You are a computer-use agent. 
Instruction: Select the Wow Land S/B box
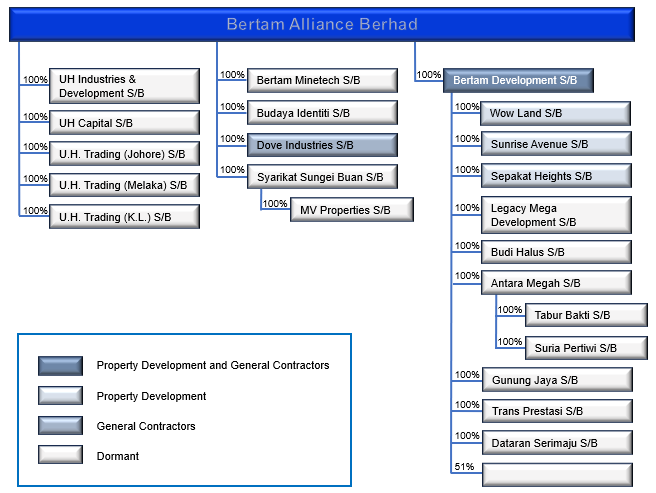(x=556, y=113)
